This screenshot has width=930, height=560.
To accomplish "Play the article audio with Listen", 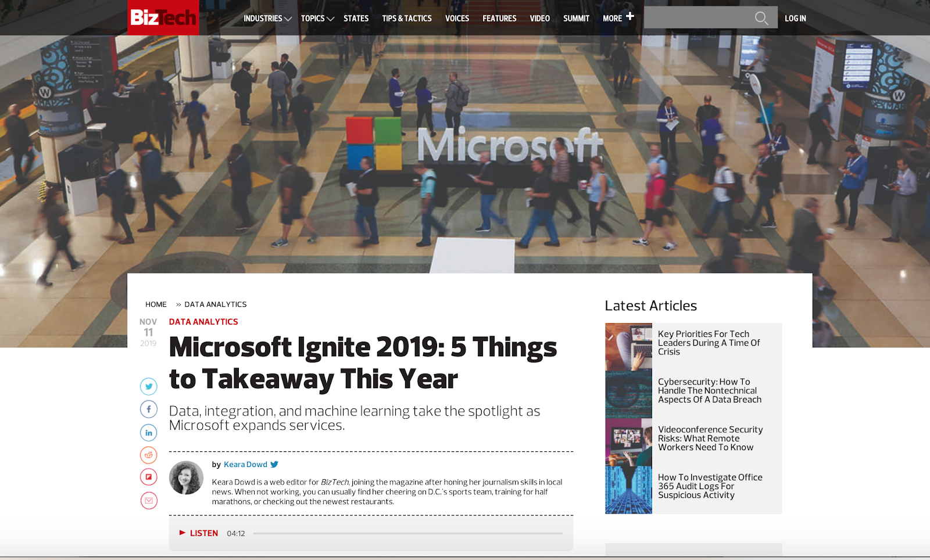I will coord(199,533).
